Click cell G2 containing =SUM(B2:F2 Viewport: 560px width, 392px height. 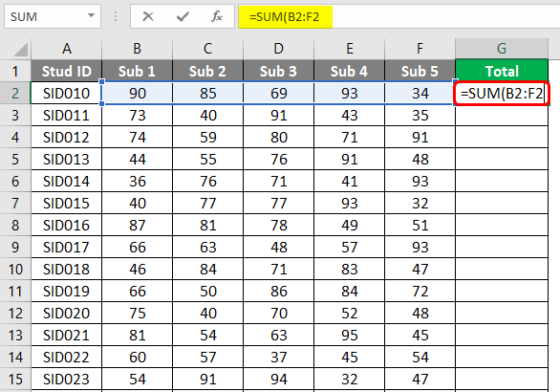502,94
